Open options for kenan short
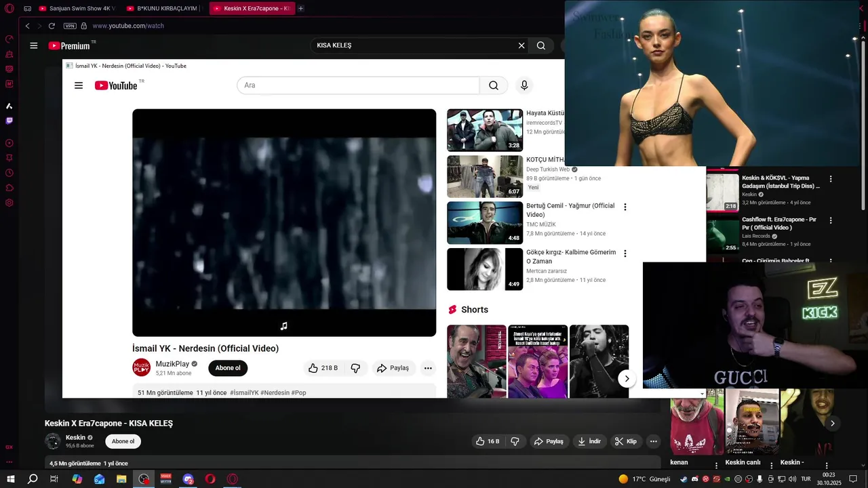 716,466
